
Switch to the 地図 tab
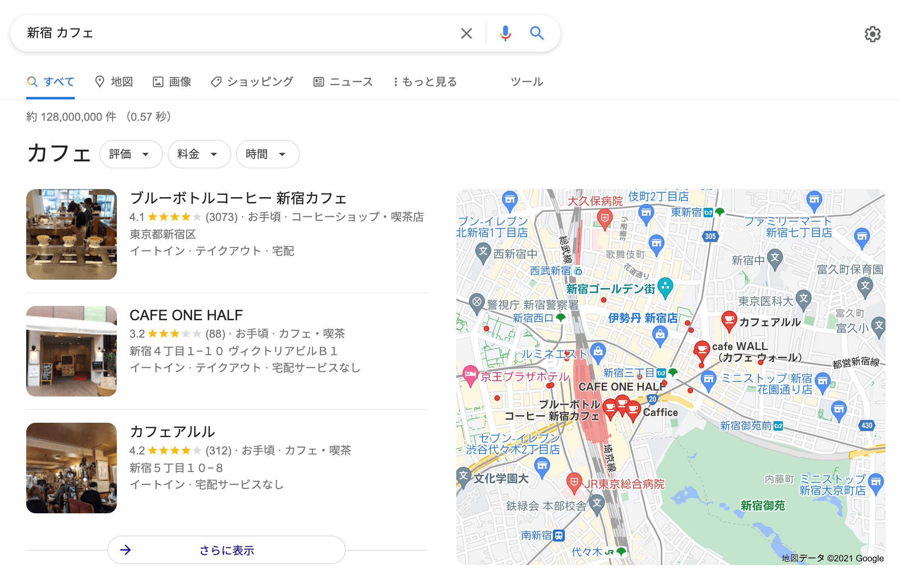(114, 82)
